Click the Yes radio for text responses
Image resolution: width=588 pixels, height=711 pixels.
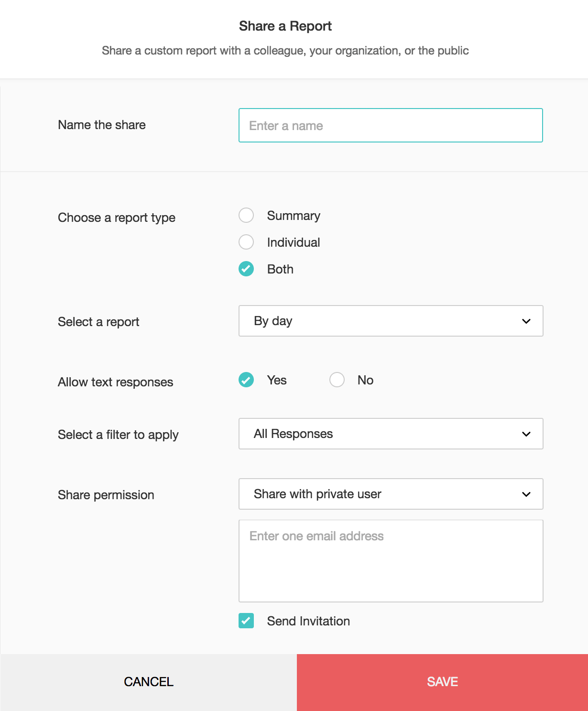246,380
